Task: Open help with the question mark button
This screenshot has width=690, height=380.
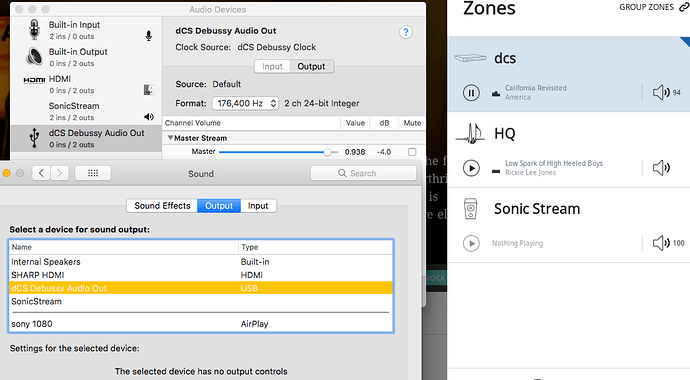Action: (x=406, y=32)
